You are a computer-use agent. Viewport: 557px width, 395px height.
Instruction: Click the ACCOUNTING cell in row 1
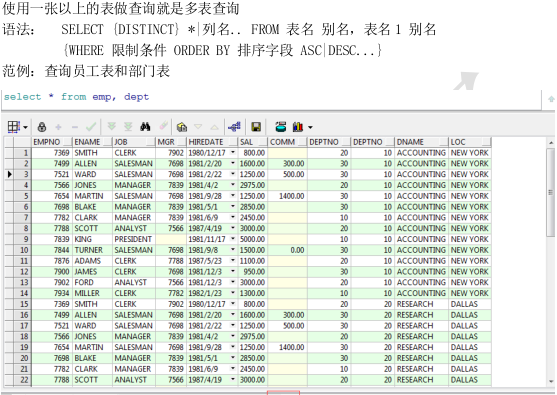(x=421, y=153)
